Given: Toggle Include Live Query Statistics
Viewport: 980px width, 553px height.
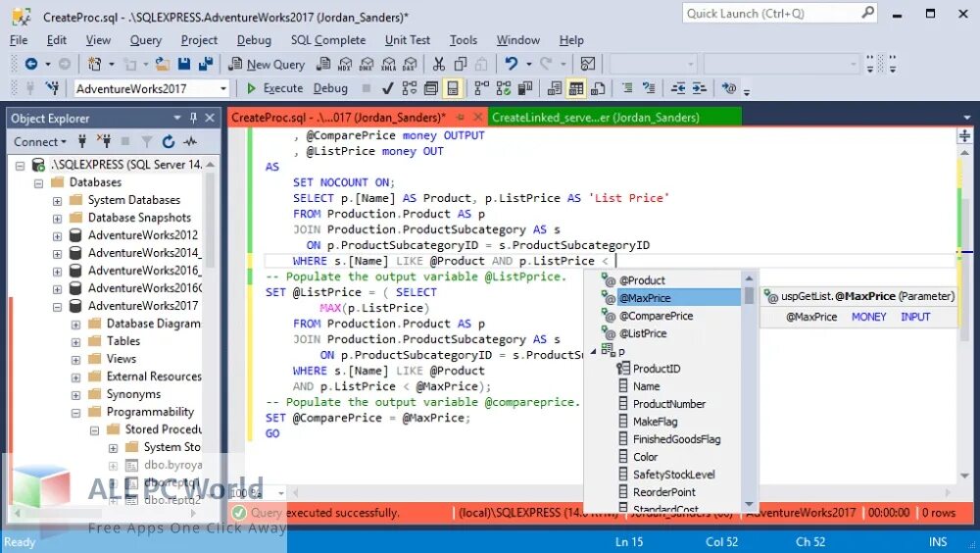Looking at the screenshot, I should 503,88.
